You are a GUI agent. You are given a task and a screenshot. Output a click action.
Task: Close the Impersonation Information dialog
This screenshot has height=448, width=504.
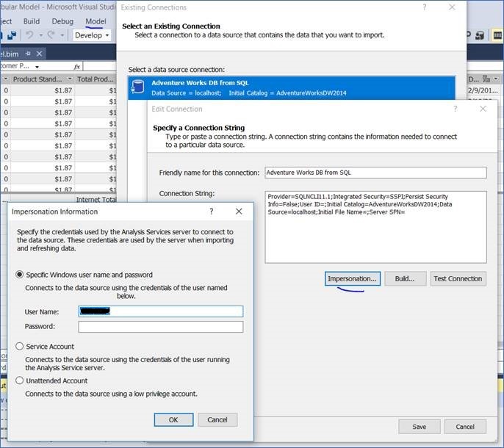point(239,212)
